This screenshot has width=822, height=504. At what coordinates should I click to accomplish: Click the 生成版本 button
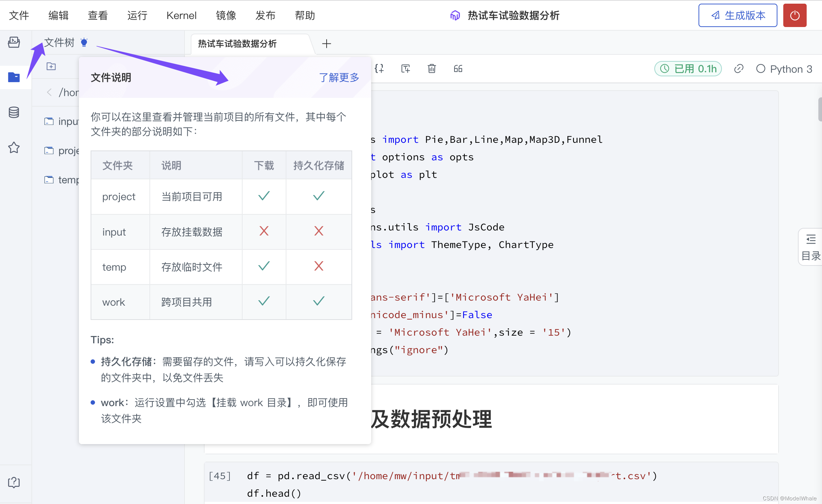click(738, 15)
